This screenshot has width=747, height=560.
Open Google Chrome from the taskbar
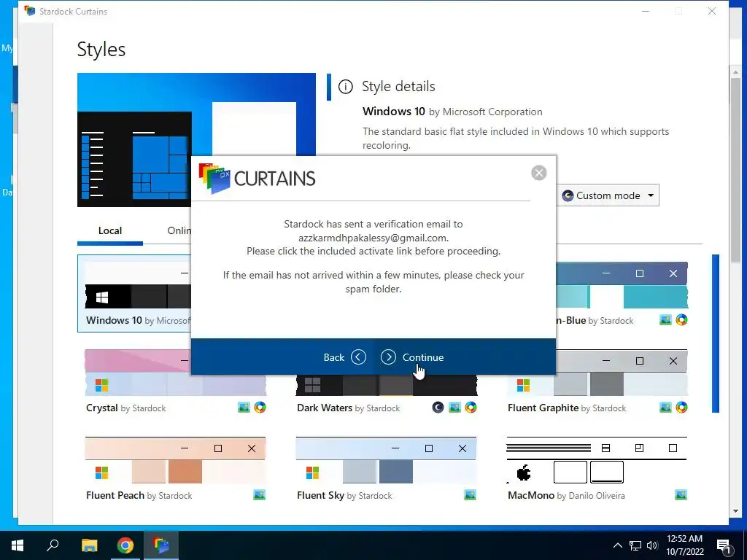point(125,545)
